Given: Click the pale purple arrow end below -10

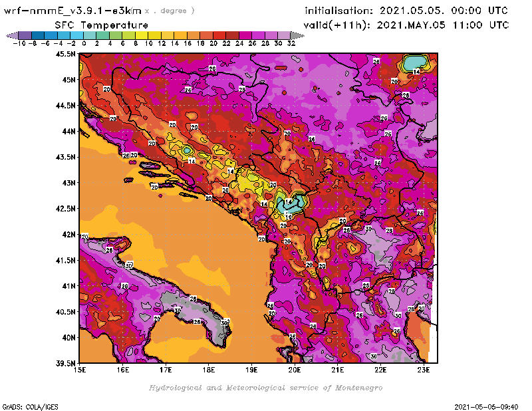Looking at the screenshot, I should pos(12,35).
